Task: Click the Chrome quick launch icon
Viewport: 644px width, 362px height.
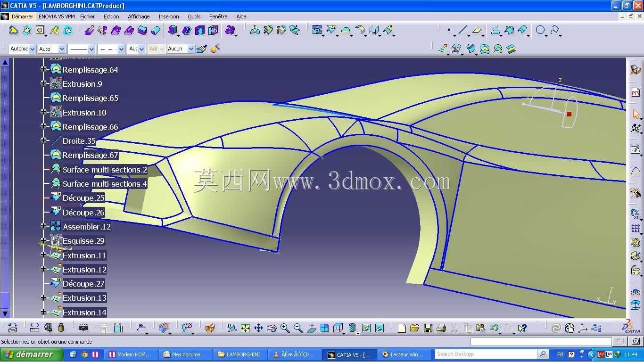Action: (84, 354)
